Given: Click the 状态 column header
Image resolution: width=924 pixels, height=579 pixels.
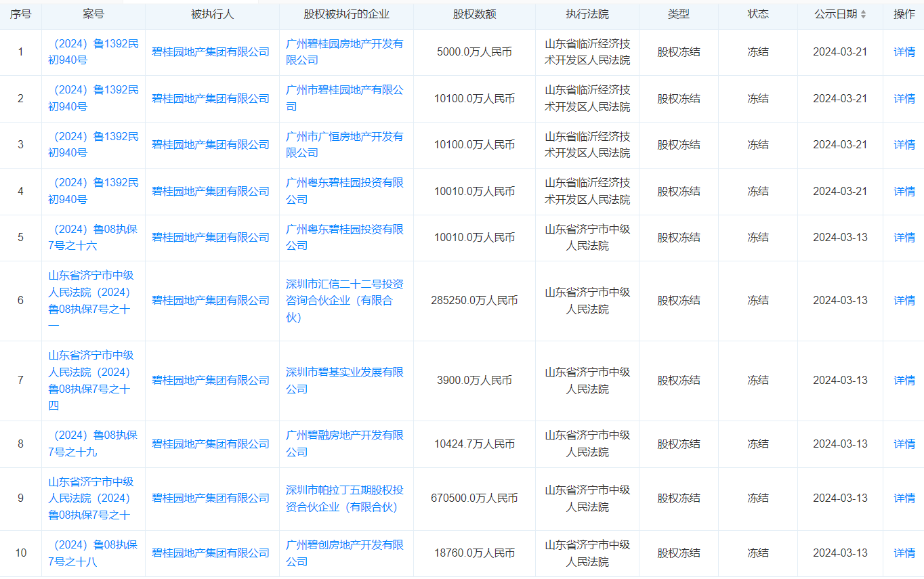Looking at the screenshot, I should click(x=758, y=14).
